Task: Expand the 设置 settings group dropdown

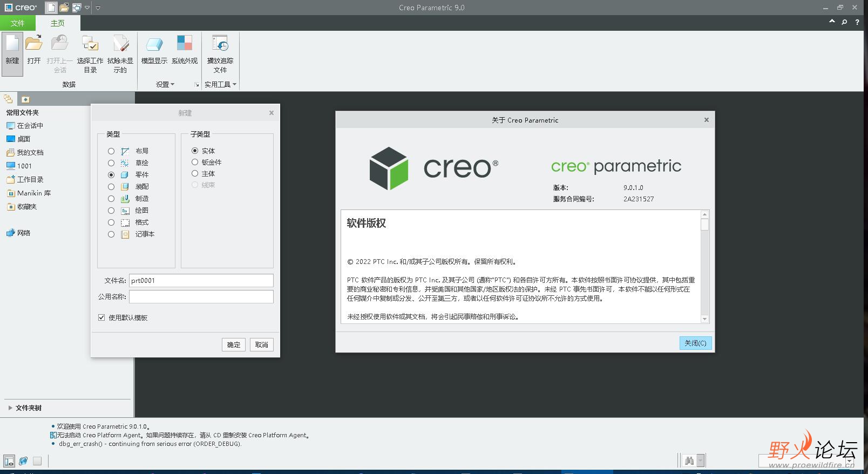Action: pos(165,84)
